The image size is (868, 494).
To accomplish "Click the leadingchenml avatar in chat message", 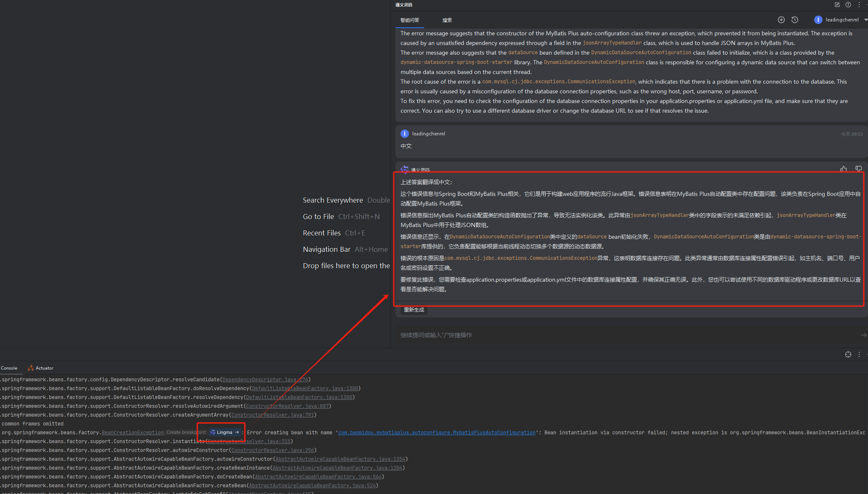I will point(404,134).
